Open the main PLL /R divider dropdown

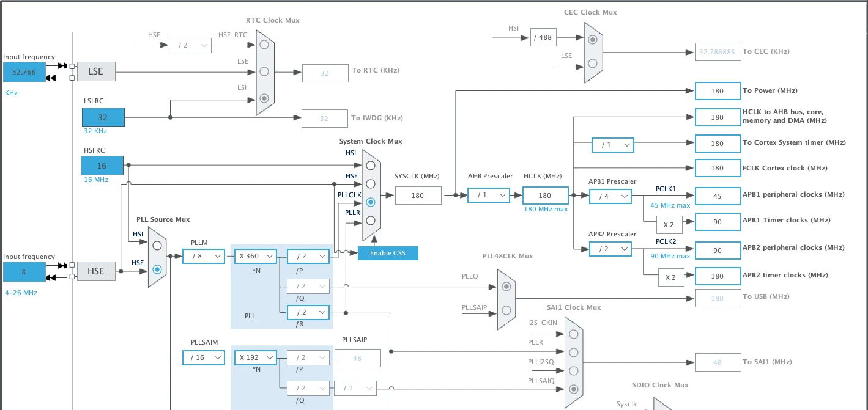coord(309,312)
